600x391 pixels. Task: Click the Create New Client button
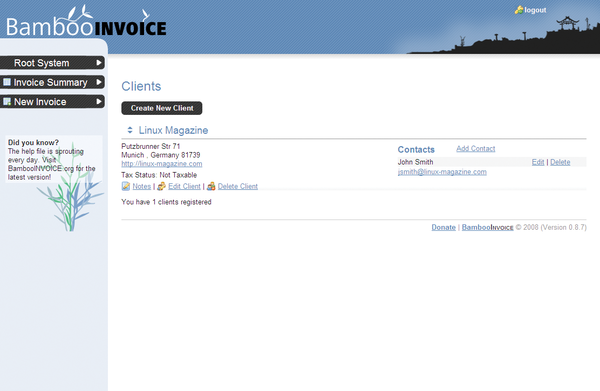(x=162, y=108)
